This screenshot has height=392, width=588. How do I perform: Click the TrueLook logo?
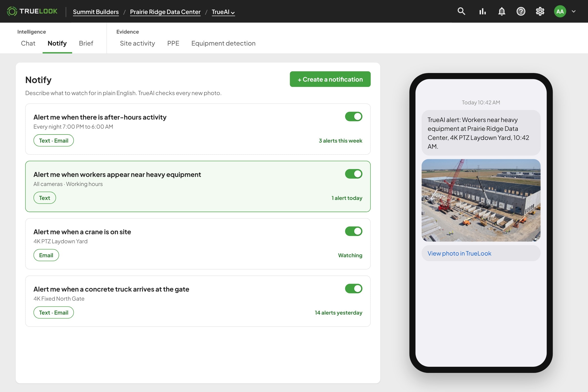click(32, 11)
